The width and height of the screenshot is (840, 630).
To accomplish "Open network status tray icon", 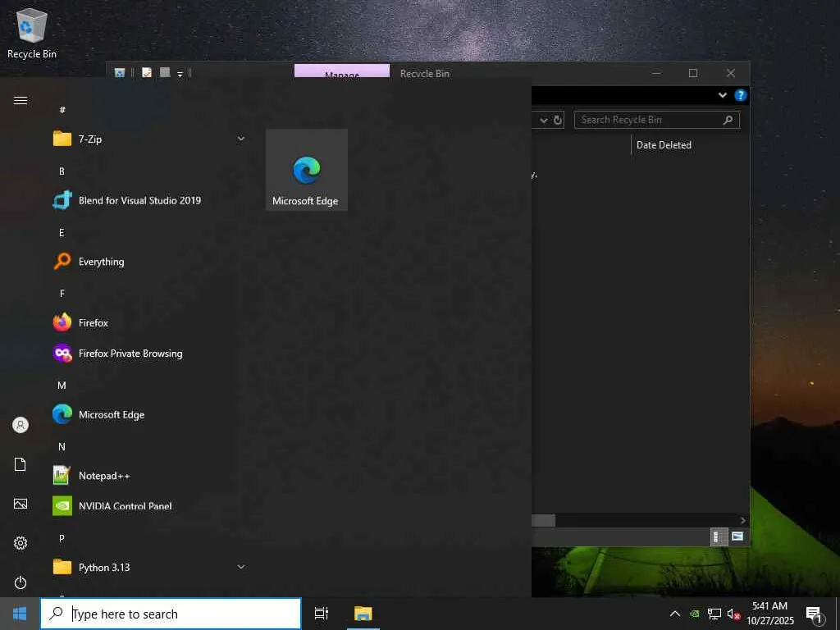I will coord(714,614).
